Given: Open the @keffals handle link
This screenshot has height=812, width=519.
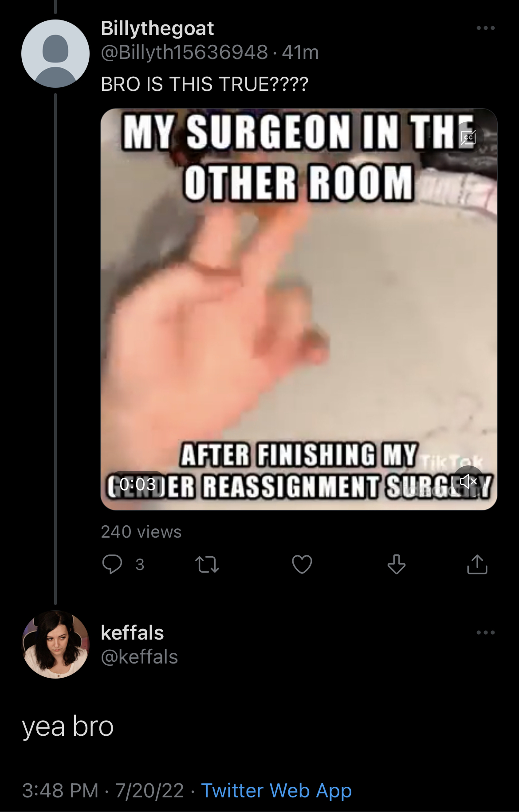Looking at the screenshot, I should click(x=139, y=656).
